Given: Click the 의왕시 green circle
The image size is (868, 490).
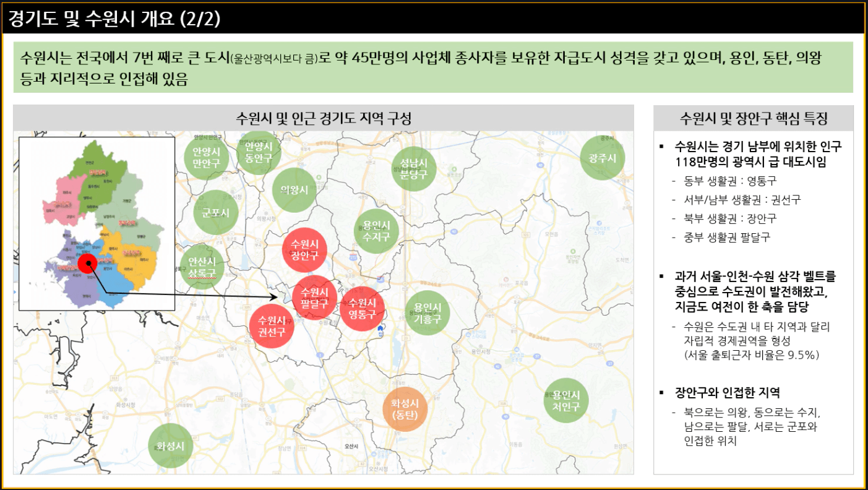Looking at the screenshot, I should [294, 189].
